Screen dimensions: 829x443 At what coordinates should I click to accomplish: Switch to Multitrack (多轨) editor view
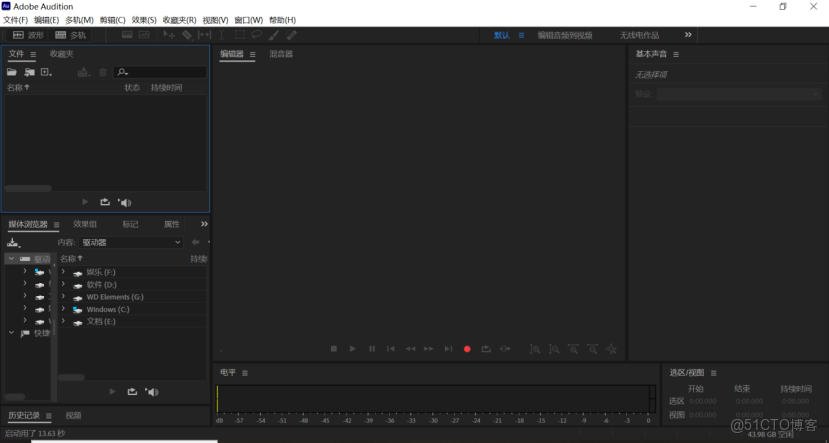pos(70,35)
